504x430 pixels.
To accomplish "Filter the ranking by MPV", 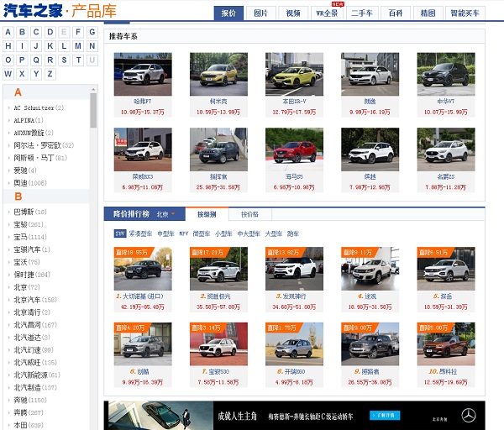I will tap(183, 234).
